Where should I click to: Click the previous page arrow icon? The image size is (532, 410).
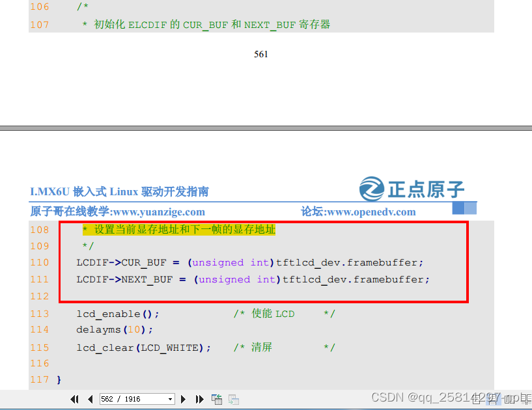coord(90,399)
